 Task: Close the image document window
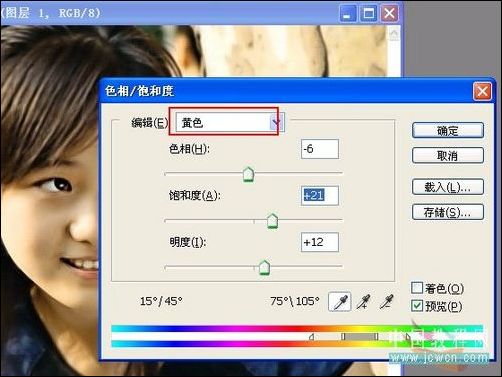click(389, 14)
